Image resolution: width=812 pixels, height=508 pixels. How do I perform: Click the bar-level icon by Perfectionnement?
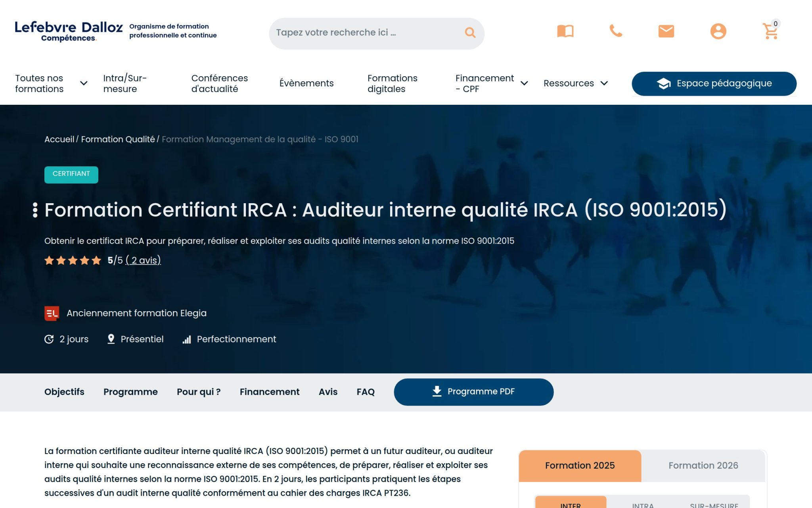pos(187,340)
